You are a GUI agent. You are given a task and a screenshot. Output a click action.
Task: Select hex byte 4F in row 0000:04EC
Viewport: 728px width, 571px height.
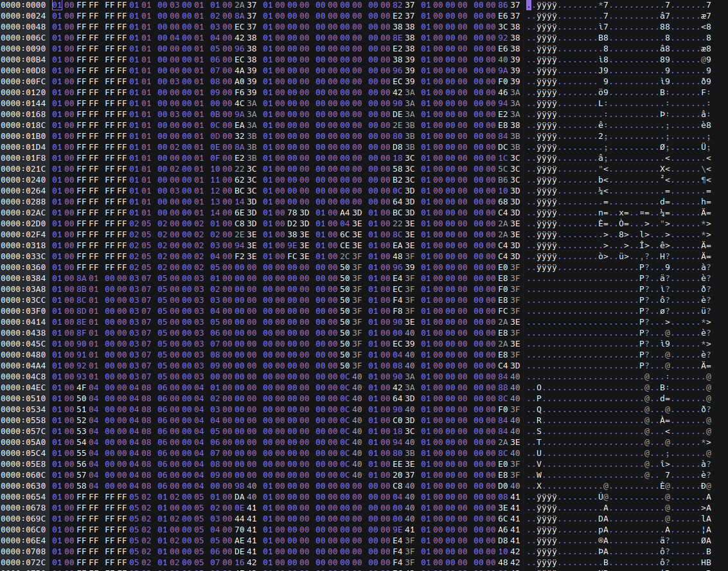click(x=82, y=388)
